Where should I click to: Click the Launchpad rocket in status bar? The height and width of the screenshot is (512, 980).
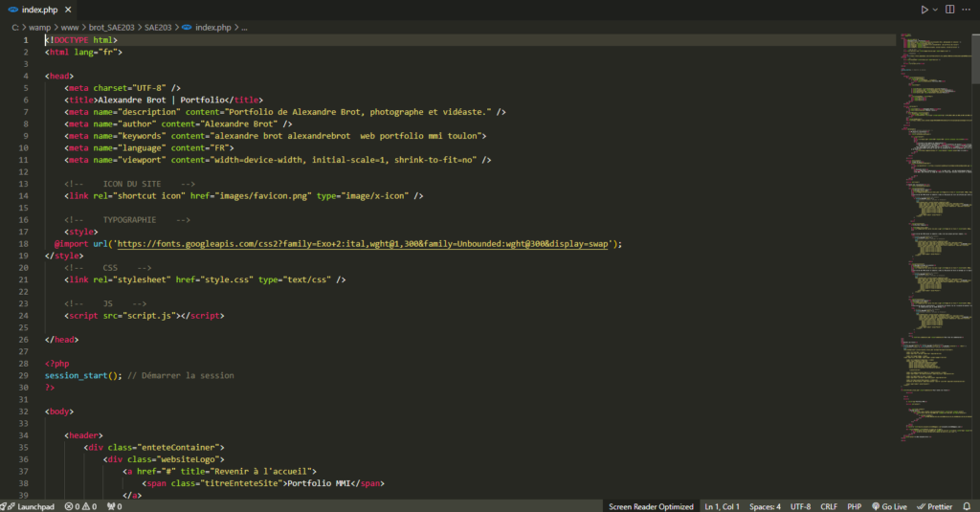point(30,506)
